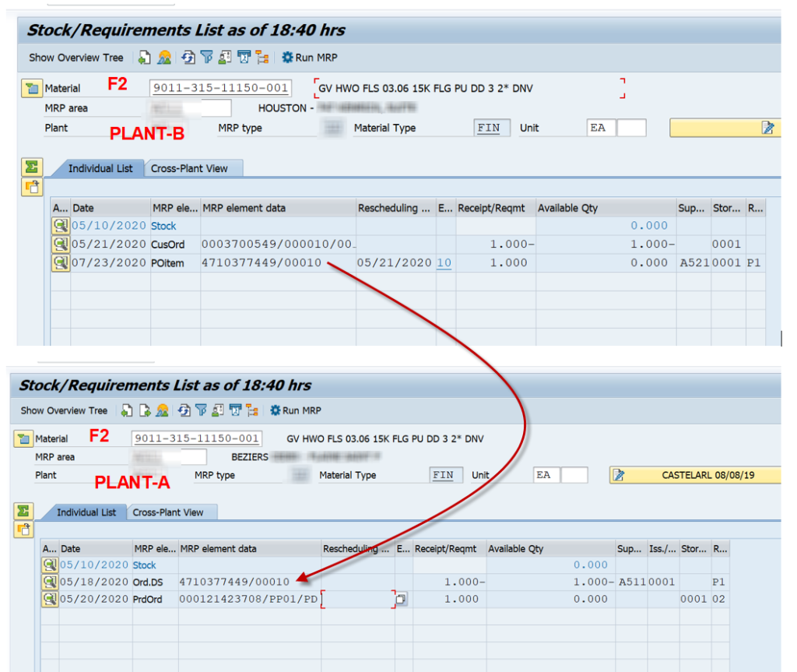
Task: Click Show Overview Tree
Action: coord(75,57)
